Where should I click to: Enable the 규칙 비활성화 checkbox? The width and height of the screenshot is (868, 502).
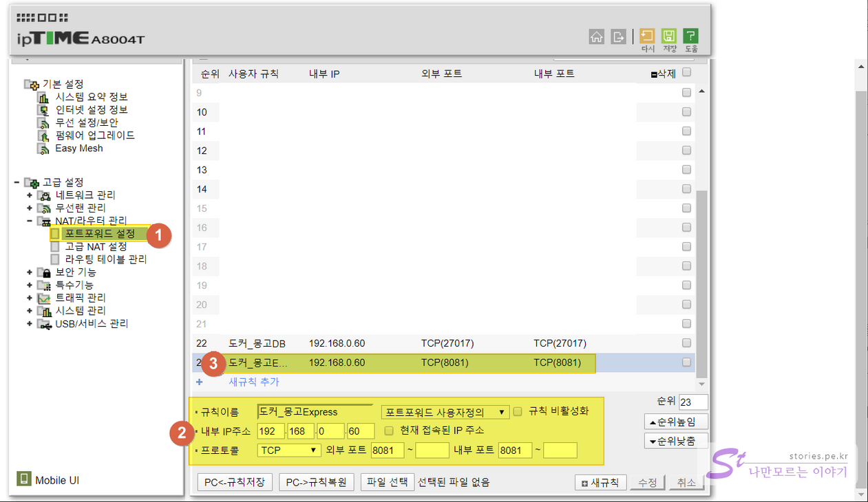pyautogui.click(x=518, y=411)
